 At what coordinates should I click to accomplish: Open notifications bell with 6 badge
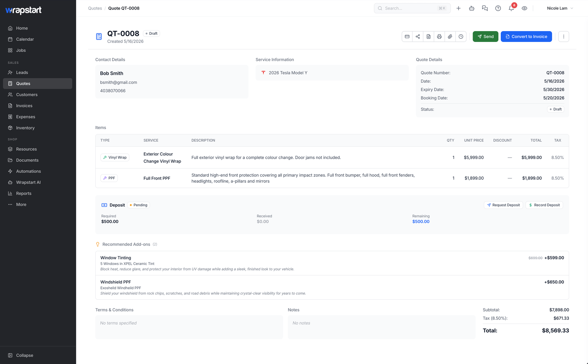click(x=511, y=8)
